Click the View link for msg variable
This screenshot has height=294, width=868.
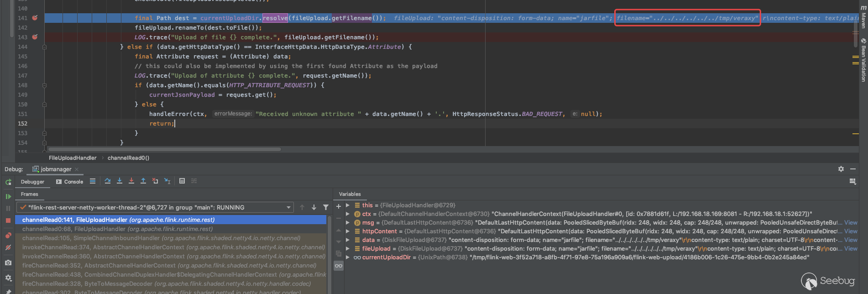[x=851, y=223]
